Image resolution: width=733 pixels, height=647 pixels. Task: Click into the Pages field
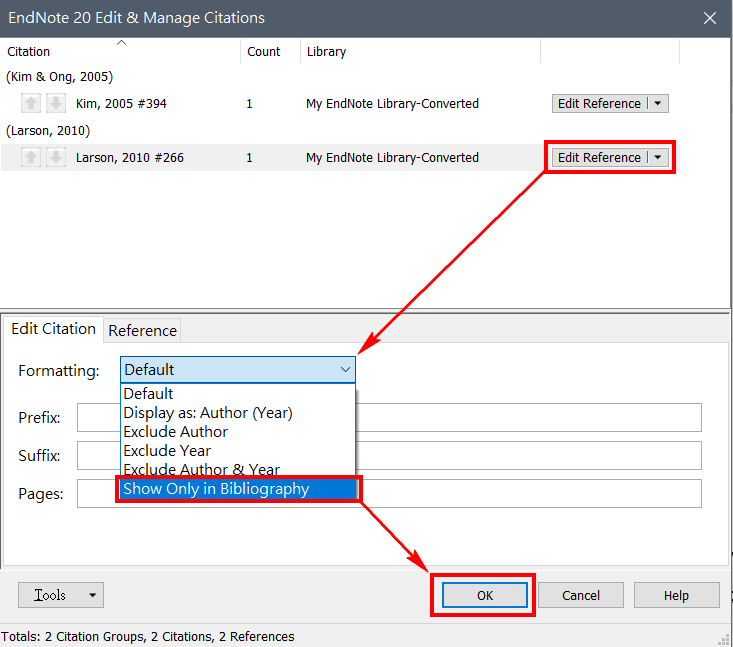click(389, 493)
